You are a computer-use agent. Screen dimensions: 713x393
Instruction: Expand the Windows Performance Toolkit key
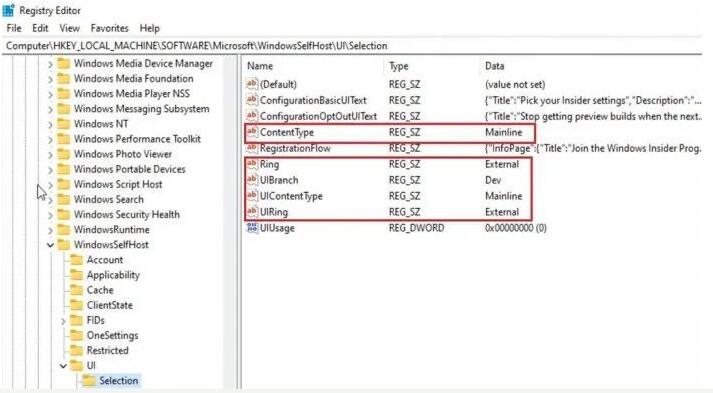(50, 140)
